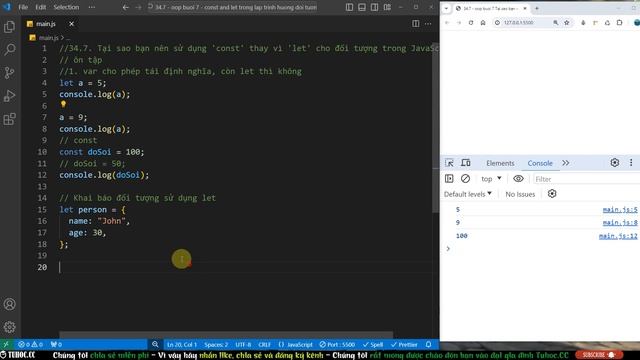
Task: Change indentation via Spaces: 2
Action: point(216,344)
